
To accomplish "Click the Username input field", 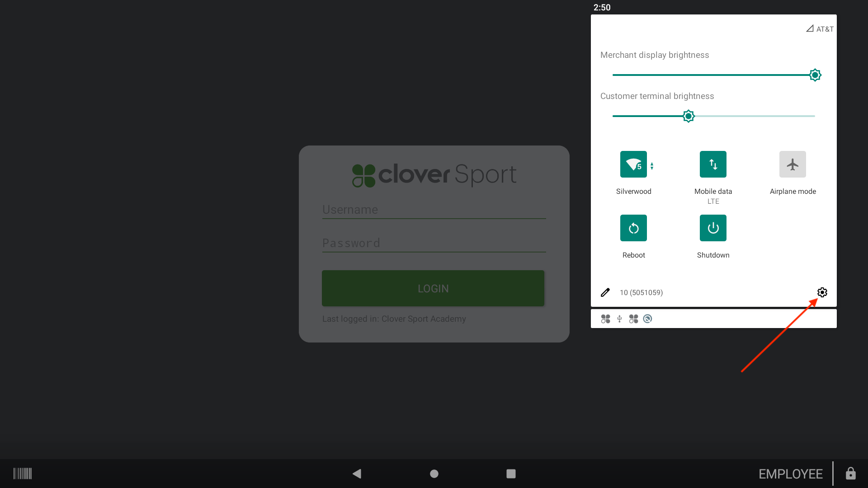I will [434, 210].
